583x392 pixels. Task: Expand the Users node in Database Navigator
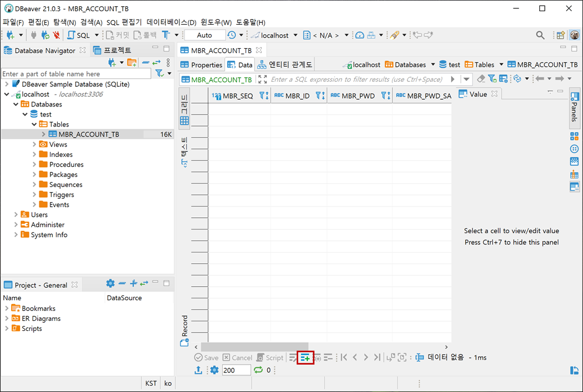tap(17, 214)
